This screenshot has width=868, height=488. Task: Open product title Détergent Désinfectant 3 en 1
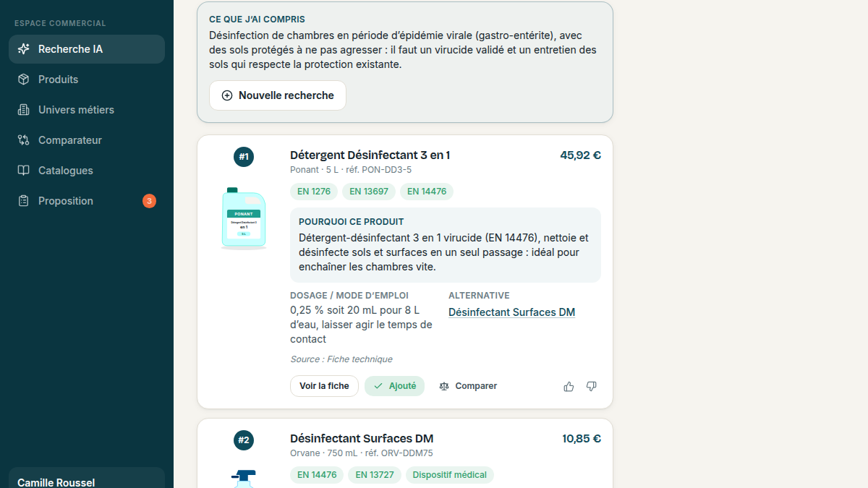370,155
